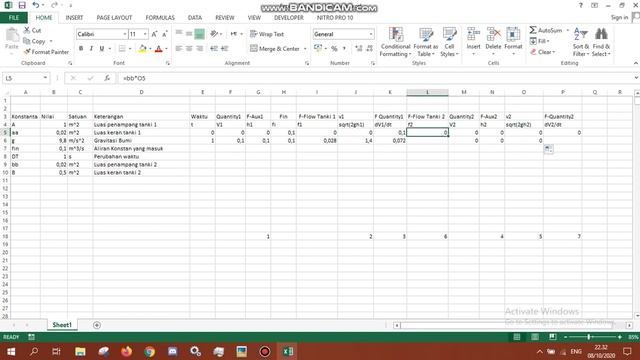Delete cells button

click(x=493, y=42)
